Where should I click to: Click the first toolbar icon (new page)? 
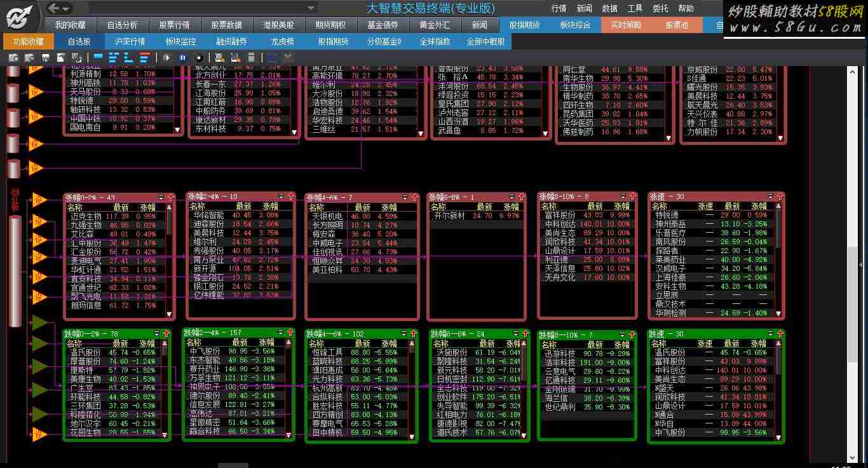coord(13,57)
